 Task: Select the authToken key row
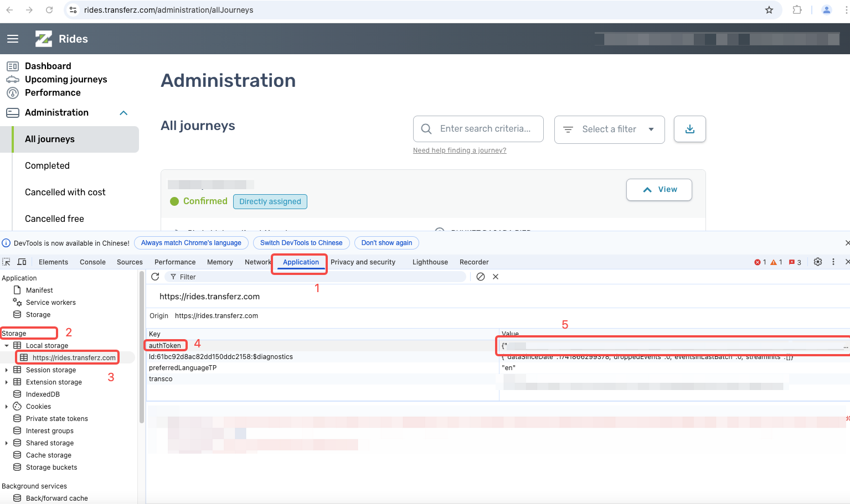(165, 346)
